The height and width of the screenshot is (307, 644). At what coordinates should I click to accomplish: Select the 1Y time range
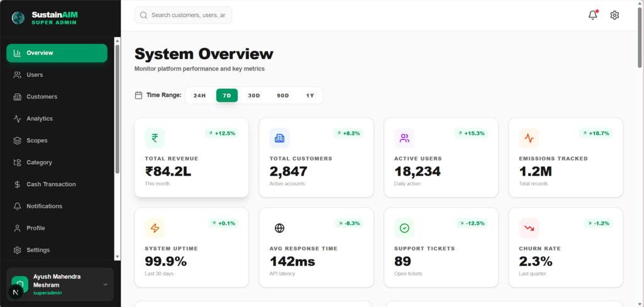click(x=309, y=96)
